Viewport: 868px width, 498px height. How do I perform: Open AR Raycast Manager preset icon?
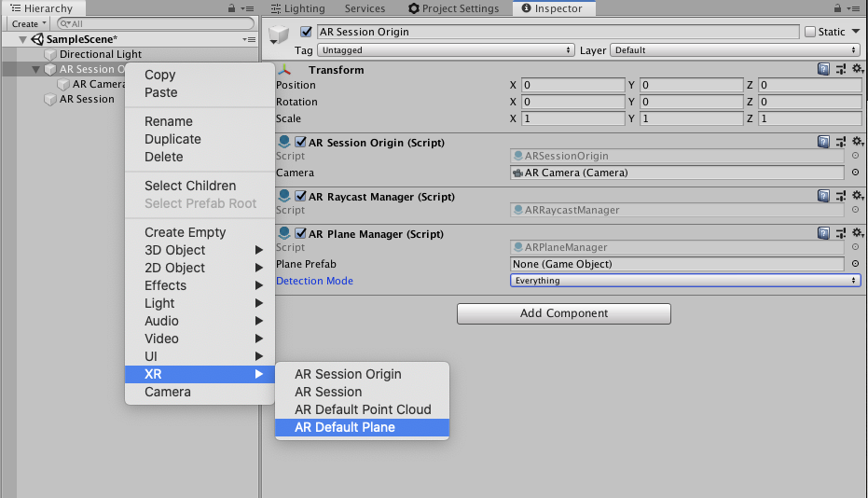(x=841, y=196)
